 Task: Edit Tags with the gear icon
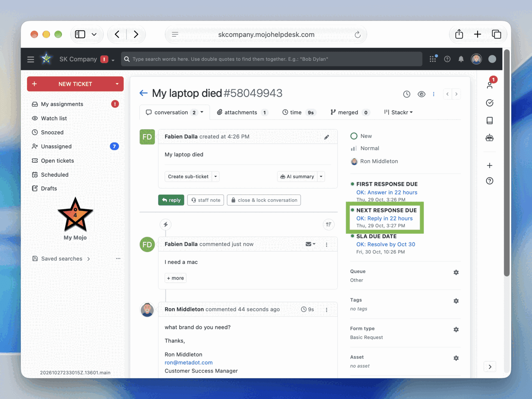tap(456, 301)
